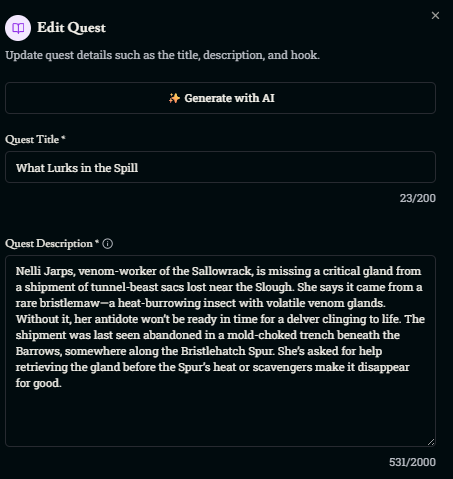Click empty area inside Quest Description textarea
This screenshot has height=479, width=453.
pyautogui.click(x=220, y=417)
